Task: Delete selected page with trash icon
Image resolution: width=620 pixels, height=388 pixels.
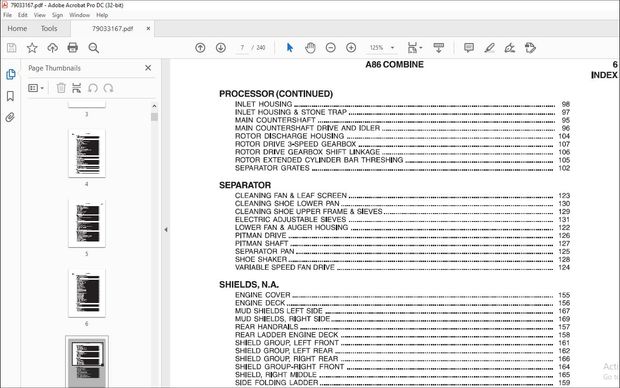Action: tap(61, 88)
